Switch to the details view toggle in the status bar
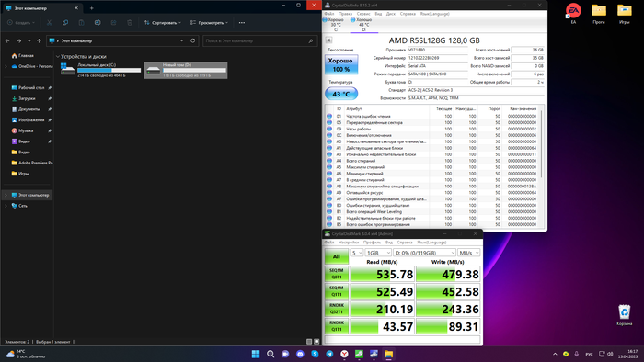The height and width of the screenshot is (362, 644). coord(309,342)
